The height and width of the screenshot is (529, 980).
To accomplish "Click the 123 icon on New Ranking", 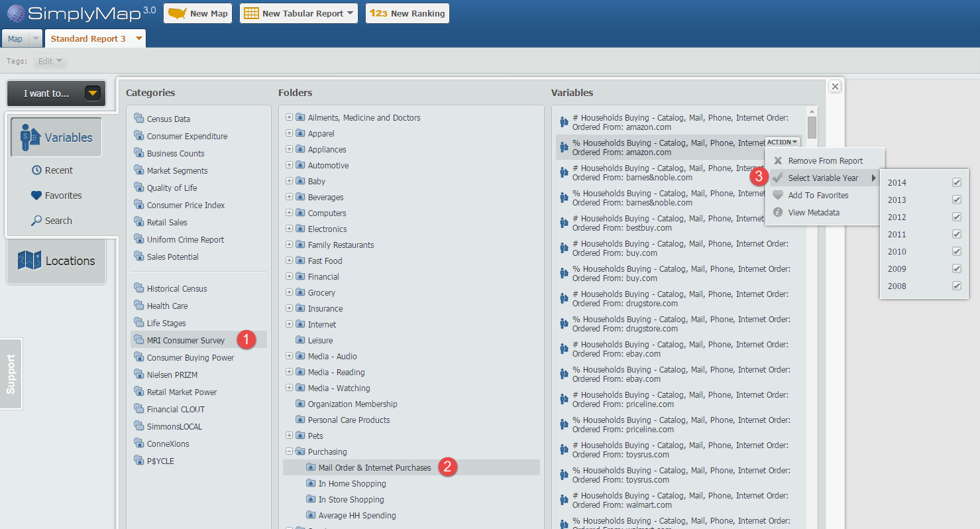I will coord(378,13).
